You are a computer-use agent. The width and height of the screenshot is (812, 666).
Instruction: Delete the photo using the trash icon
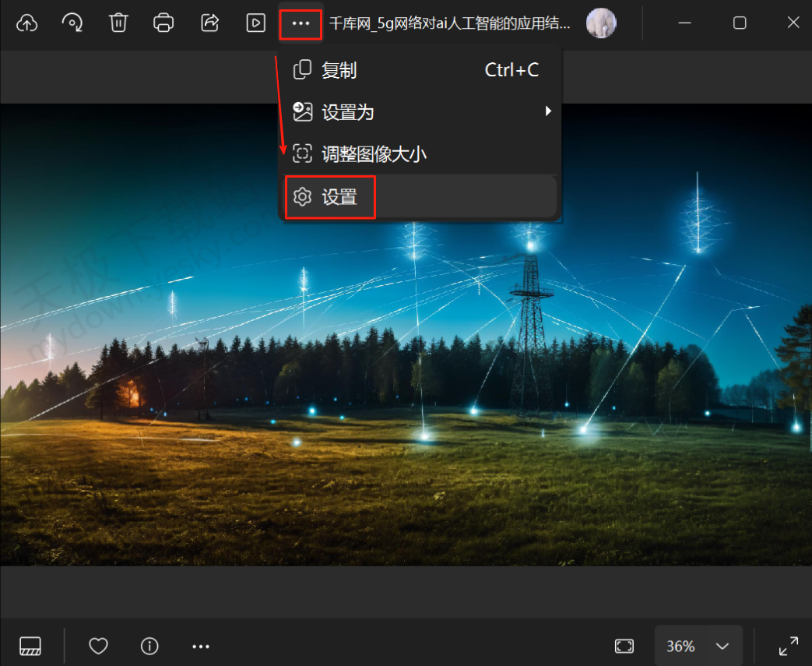click(x=118, y=23)
